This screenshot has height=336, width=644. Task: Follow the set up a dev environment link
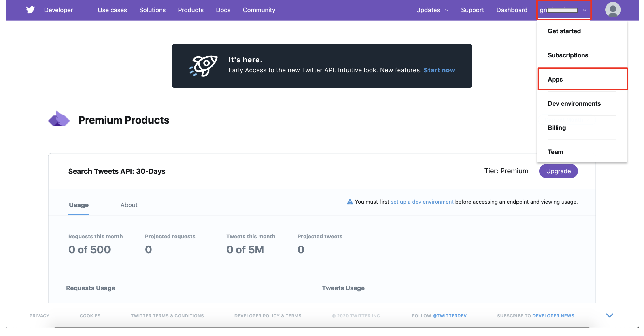tap(422, 202)
